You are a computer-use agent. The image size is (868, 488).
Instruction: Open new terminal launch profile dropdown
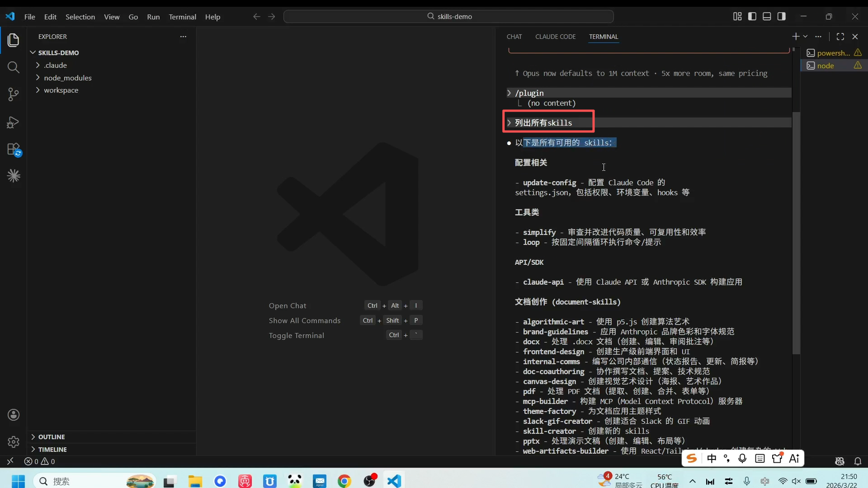pyautogui.click(x=805, y=37)
